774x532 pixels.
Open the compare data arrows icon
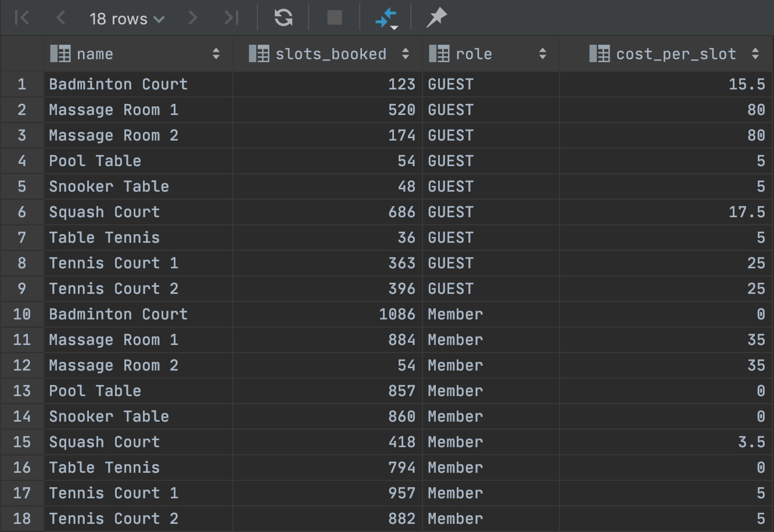386,18
